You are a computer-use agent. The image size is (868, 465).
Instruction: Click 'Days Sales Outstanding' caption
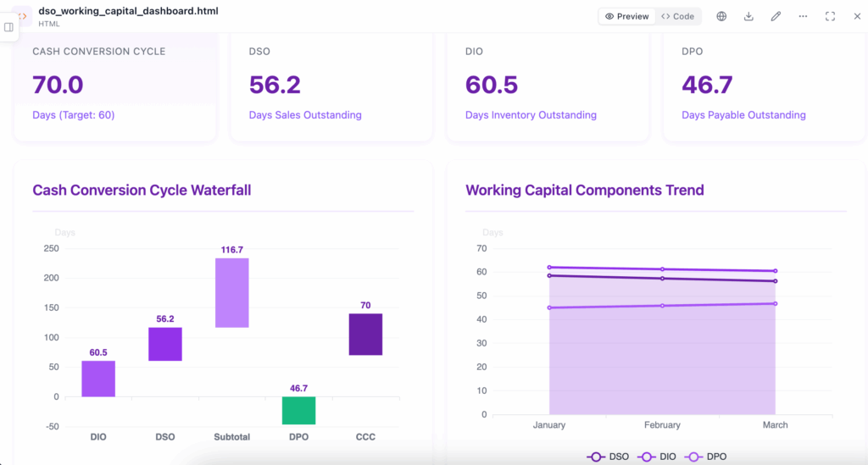click(305, 115)
